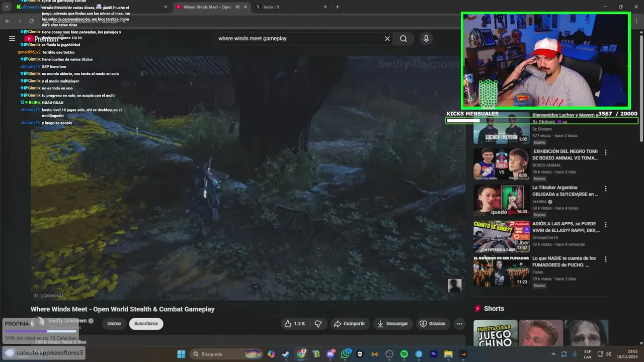Image resolution: width=644 pixels, height=362 pixels.
Task: Open video 'Bienvenidos Luchov y Meyern' thumbnail
Action: coord(501,129)
